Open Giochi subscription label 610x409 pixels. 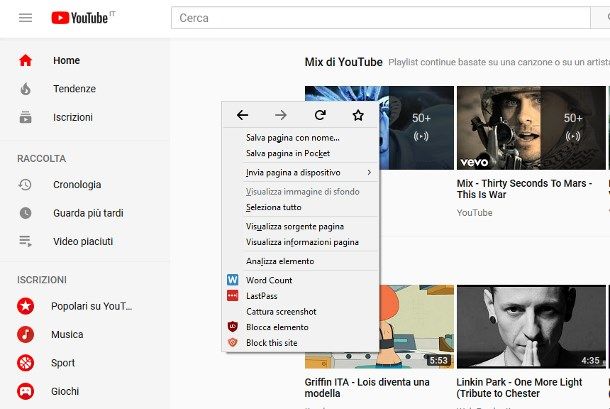65,391
